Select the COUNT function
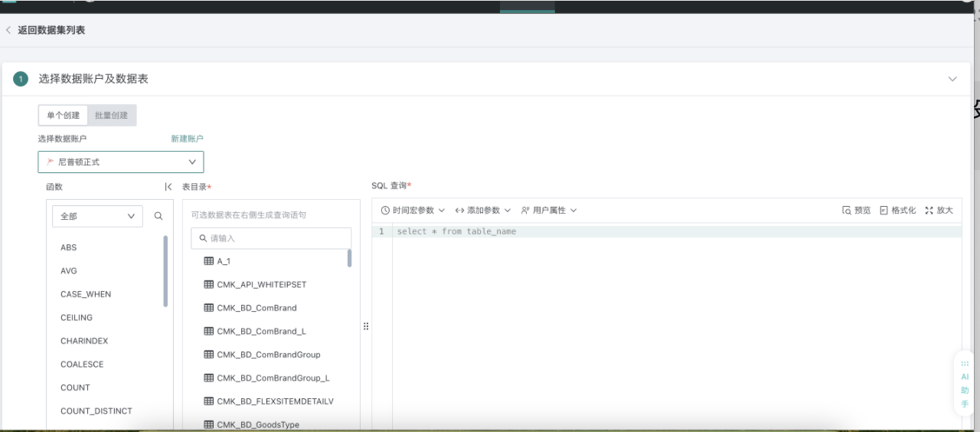The height and width of the screenshot is (432, 980). point(75,388)
